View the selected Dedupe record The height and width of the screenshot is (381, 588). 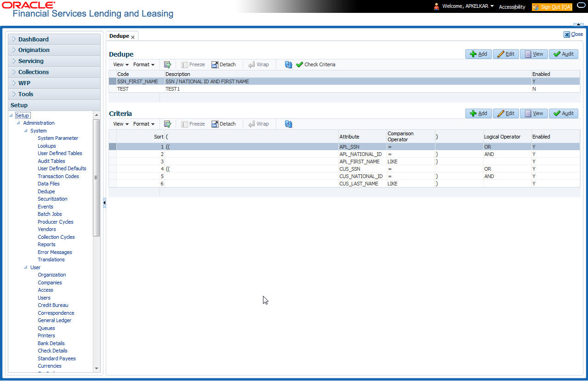534,54
